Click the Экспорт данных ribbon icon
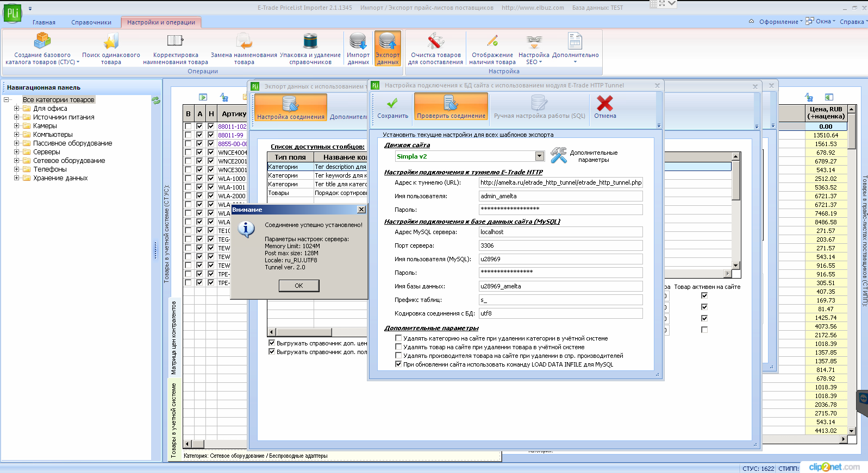 tap(388, 48)
